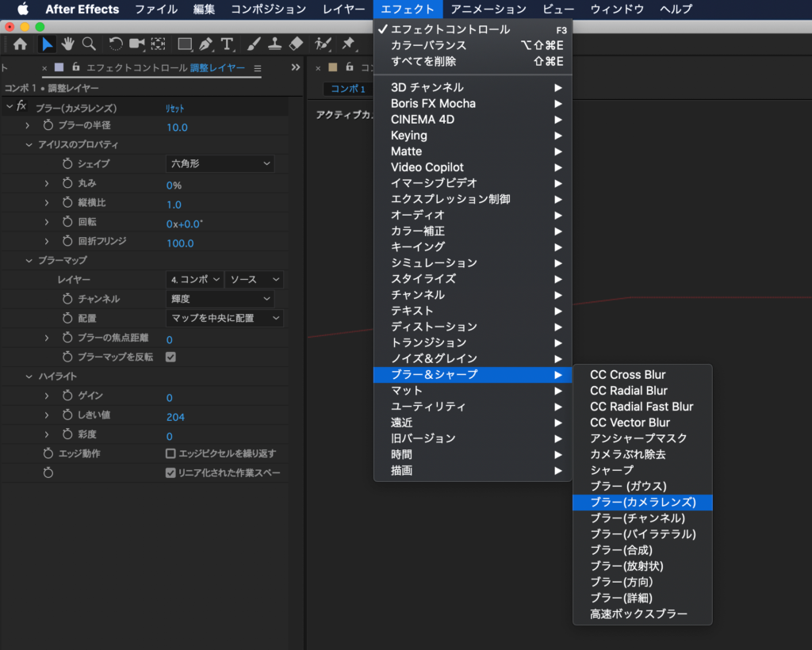Choose 高速ボックスブラー effect
The image size is (812, 650).
(x=642, y=614)
